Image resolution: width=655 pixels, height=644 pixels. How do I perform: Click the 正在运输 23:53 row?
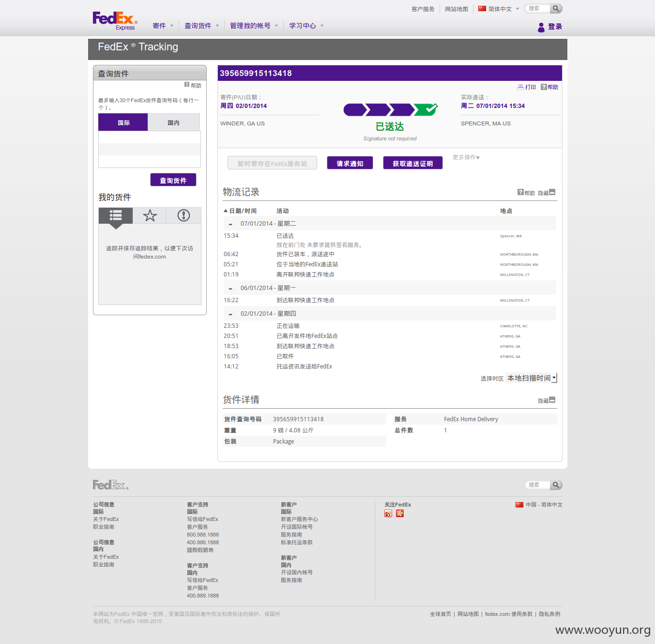[390, 326]
